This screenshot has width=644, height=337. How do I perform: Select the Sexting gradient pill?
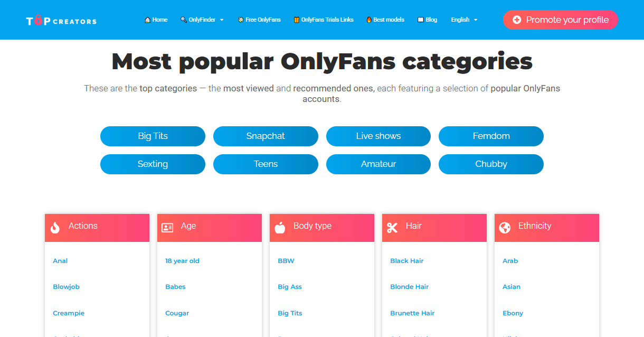coord(153,164)
